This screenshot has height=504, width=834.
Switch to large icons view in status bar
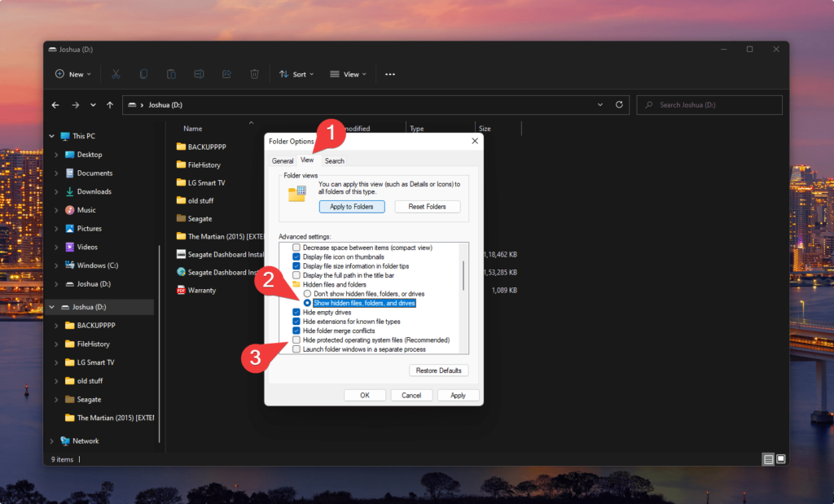[x=780, y=459]
